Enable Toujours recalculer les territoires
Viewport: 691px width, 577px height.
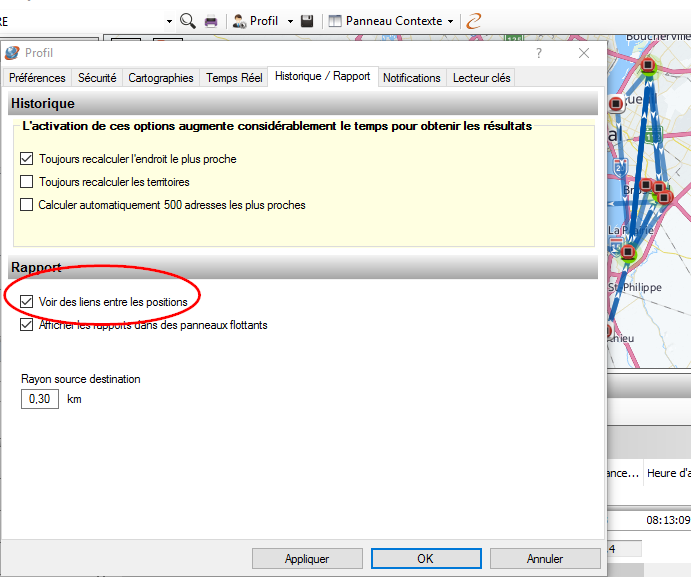[x=27, y=182]
